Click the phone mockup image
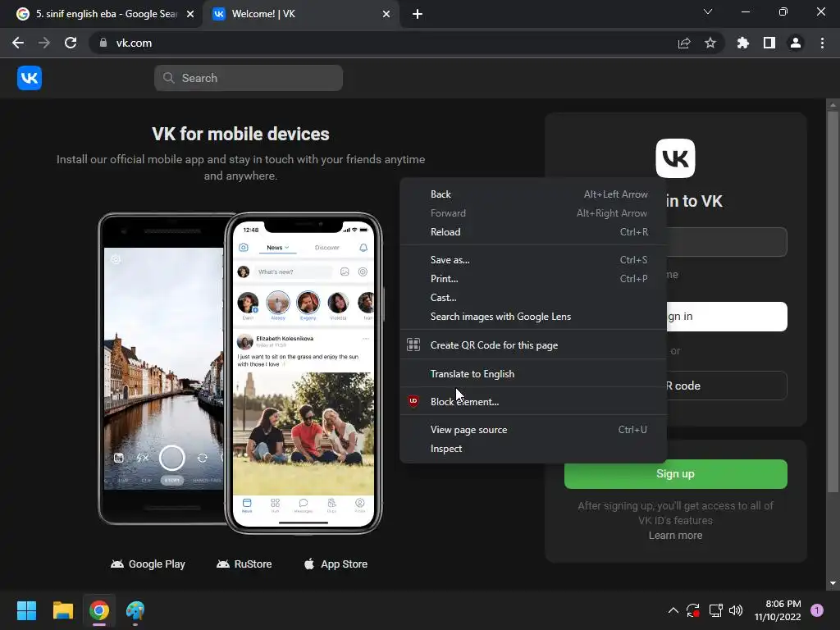 tap(240, 373)
